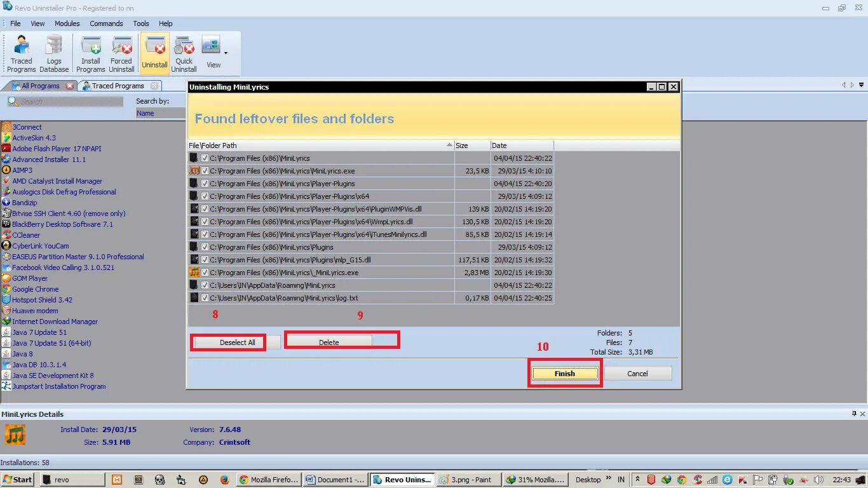Select the AIMP3 program icon

click(6, 170)
